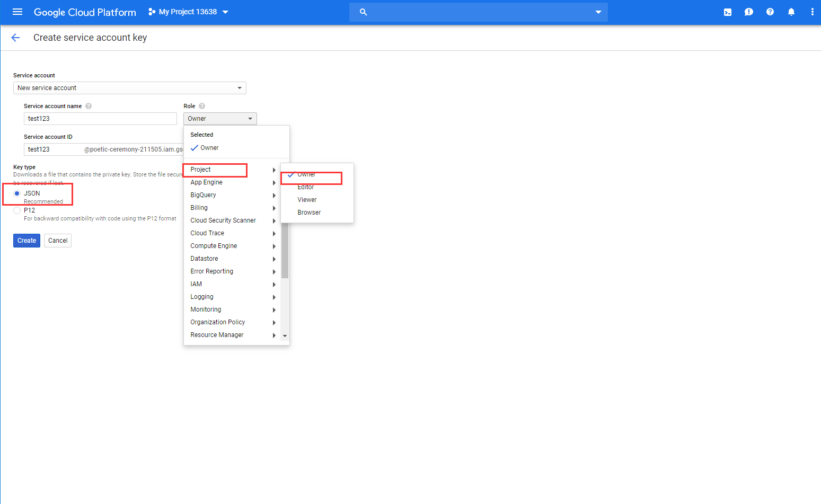Open the notifications bell
The image size is (821, 504).
coord(791,12)
